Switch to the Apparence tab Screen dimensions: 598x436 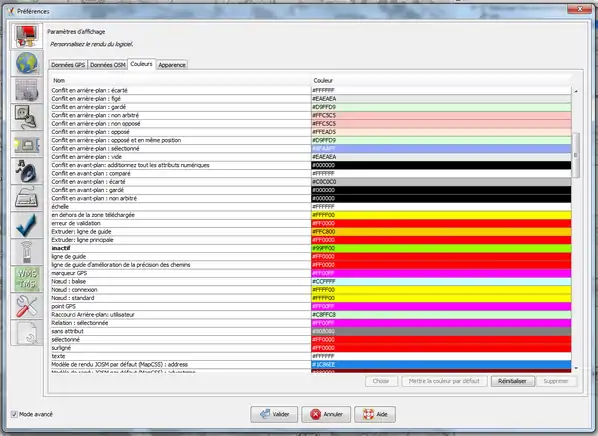pos(172,65)
